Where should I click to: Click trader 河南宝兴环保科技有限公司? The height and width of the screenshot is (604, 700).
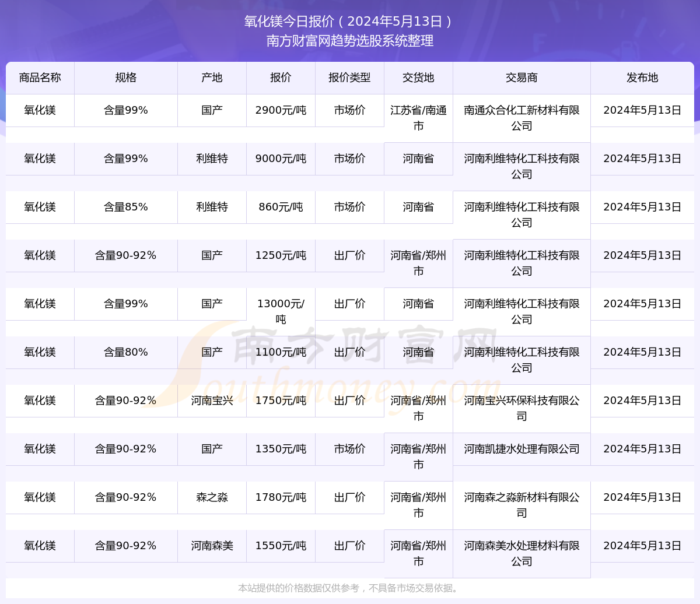tap(521, 408)
